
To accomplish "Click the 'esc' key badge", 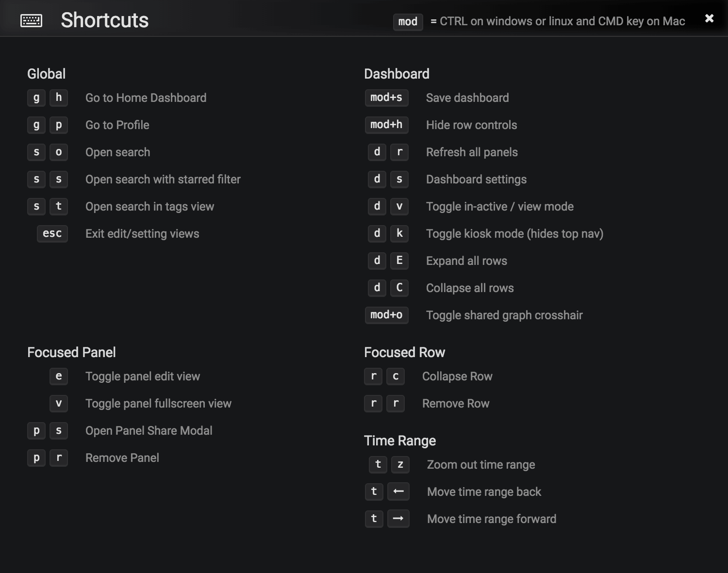I will 52,233.
